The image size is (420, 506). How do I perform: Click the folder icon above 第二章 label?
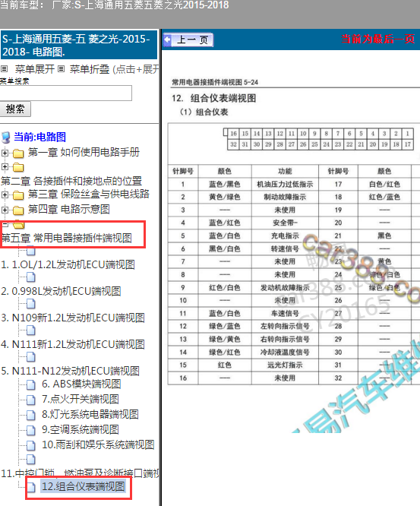18,167
